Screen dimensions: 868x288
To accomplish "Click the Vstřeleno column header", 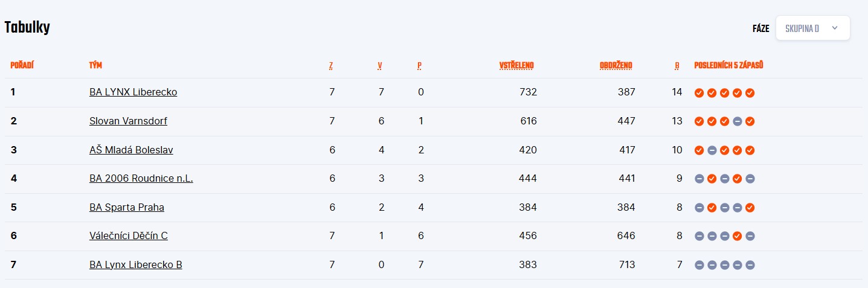I will [x=516, y=65].
